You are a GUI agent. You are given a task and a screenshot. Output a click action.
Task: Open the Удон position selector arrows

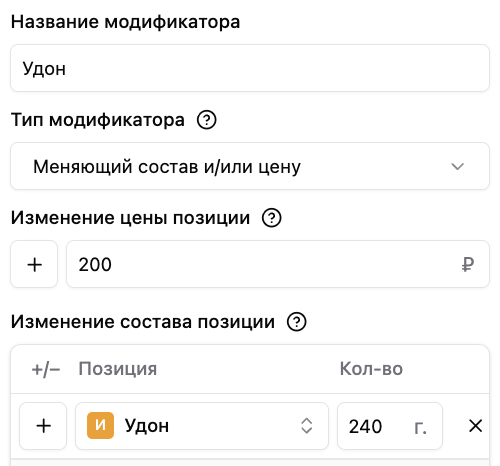(307, 426)
